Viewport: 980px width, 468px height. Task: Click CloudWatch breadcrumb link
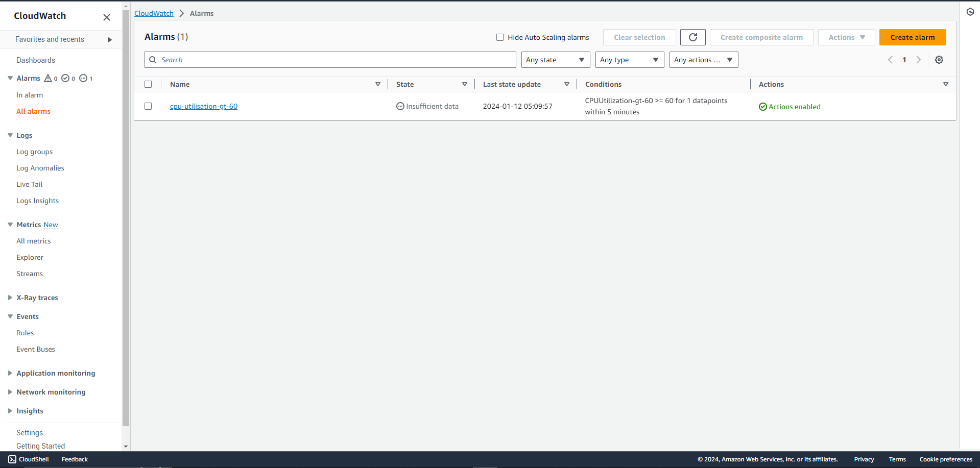click(x=154, y=13)
